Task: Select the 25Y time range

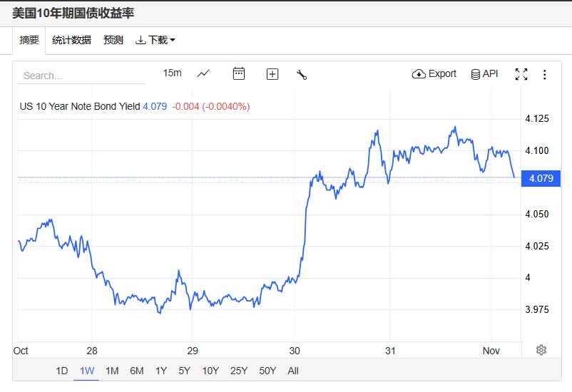Action: pyautogui.click(x=239, y=371)
